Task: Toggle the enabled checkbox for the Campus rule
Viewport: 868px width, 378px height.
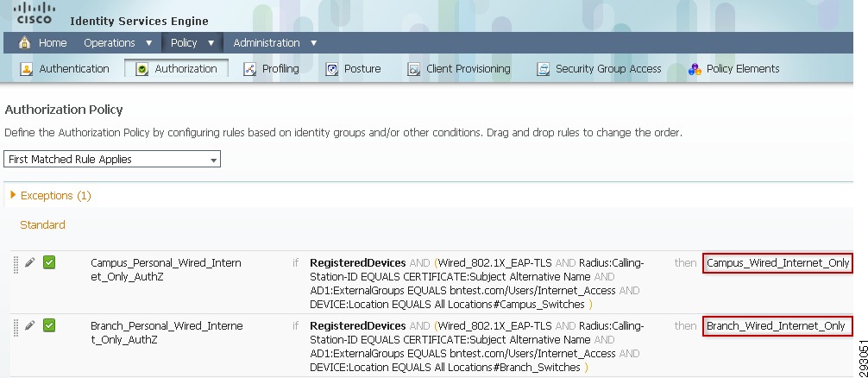Action: pyautogui.click(x=49, y=262)
